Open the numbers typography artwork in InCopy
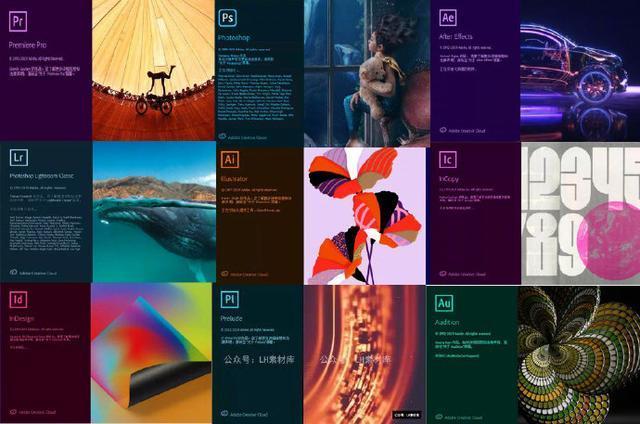This screenshot has height=424, width=640. (x=580, y=213)
